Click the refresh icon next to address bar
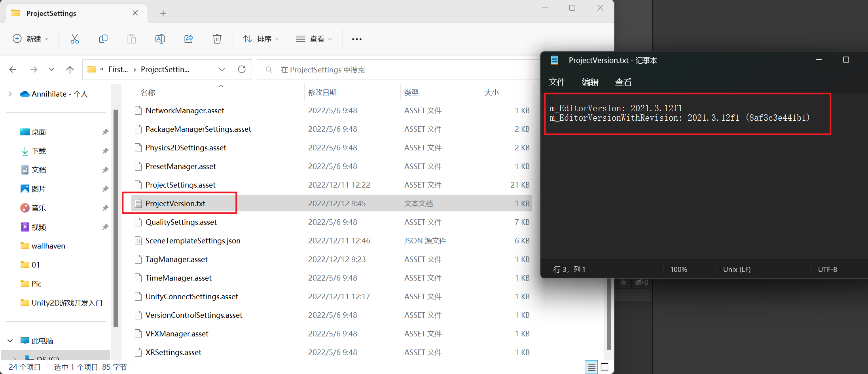This screenshot has height=374, width=868. coord(242,69)
